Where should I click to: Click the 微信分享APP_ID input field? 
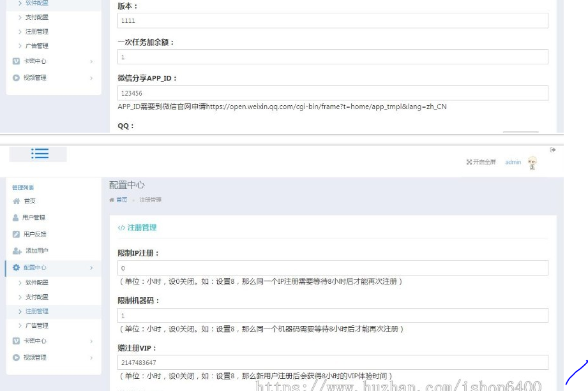333,94
